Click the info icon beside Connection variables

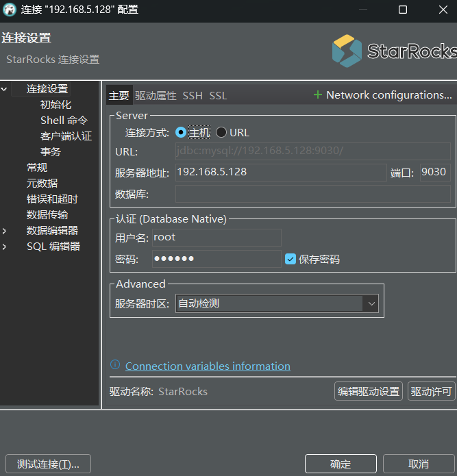coord(115,364)
